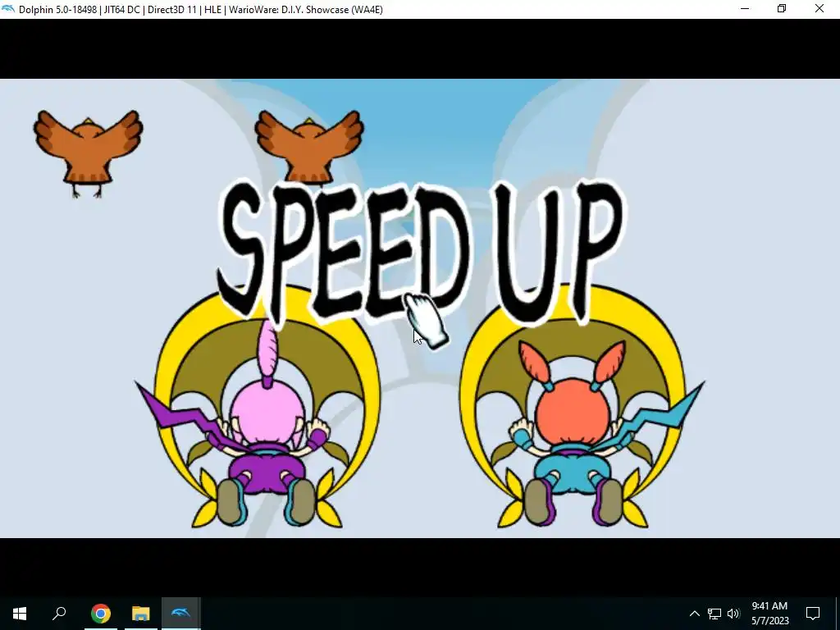Screen dimensions: 840x630
Task: Open the notification center icon
Action: (x=813, y=614)
